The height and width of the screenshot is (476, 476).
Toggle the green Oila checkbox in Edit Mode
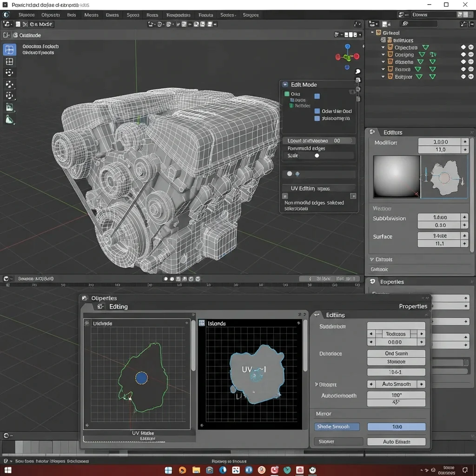[x=287, y=94]
